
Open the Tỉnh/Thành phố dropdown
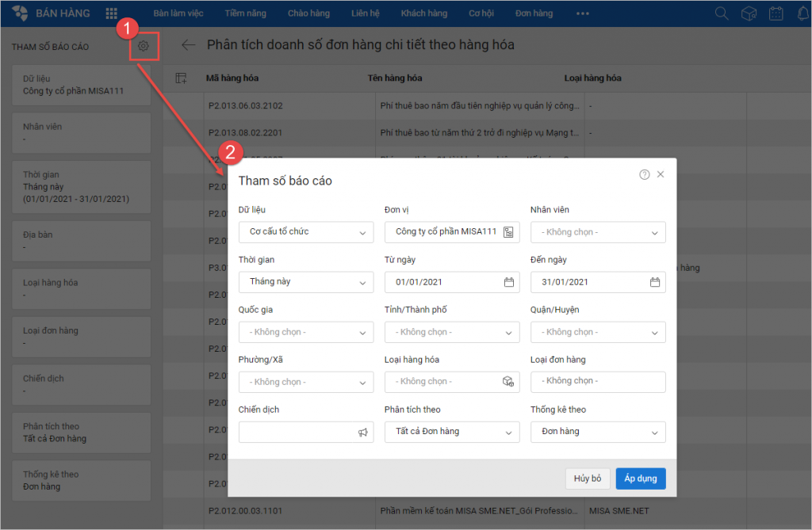click(x=452, y=332)
